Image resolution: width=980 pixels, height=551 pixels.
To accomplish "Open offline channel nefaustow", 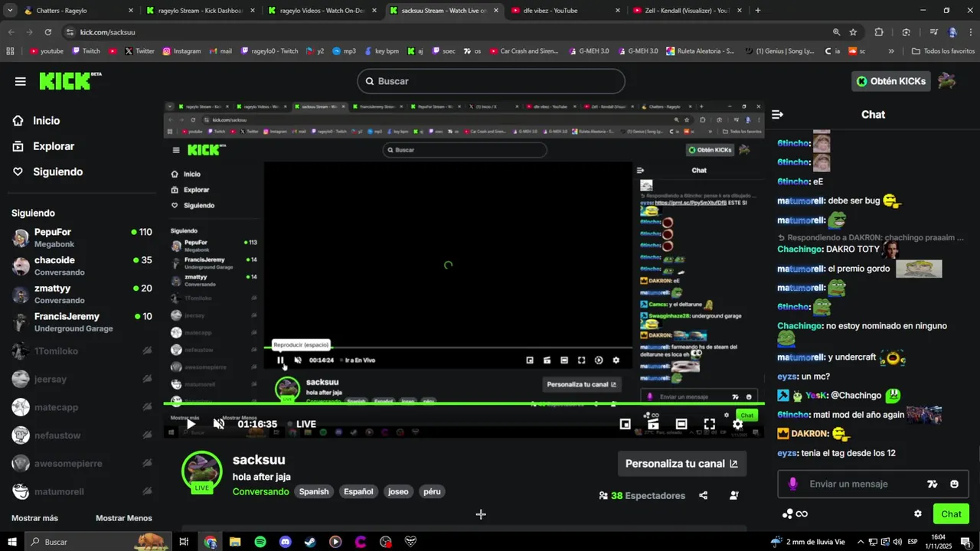I will [x=82, y=435].
